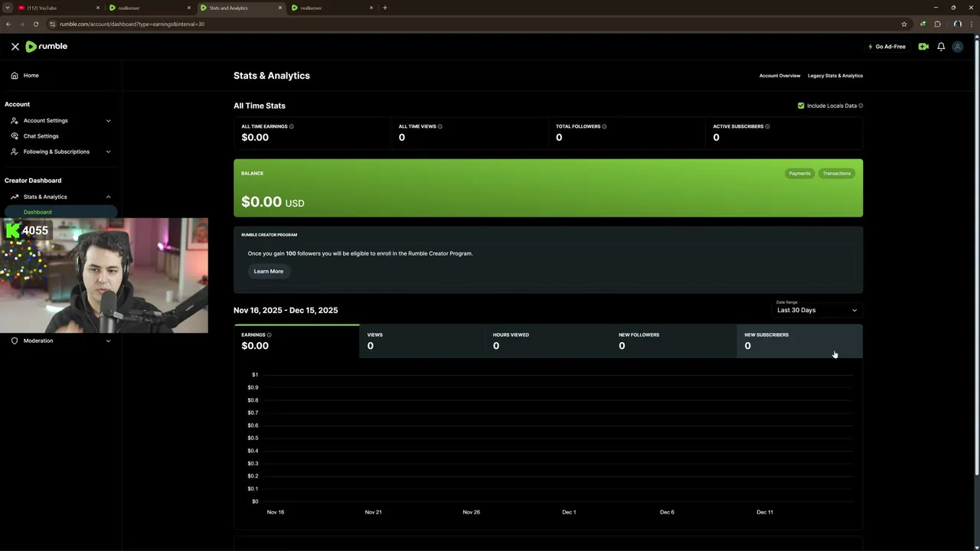Click the $0.00 USD balance amount

pyautogui.click(x=273, y=202)
